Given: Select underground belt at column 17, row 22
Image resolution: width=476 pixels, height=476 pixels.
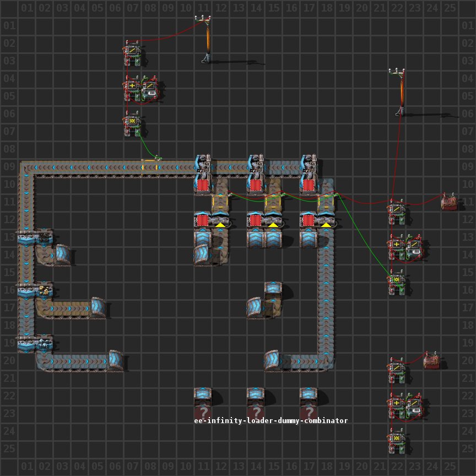Looking at the screenshot, I should (309, 397).
